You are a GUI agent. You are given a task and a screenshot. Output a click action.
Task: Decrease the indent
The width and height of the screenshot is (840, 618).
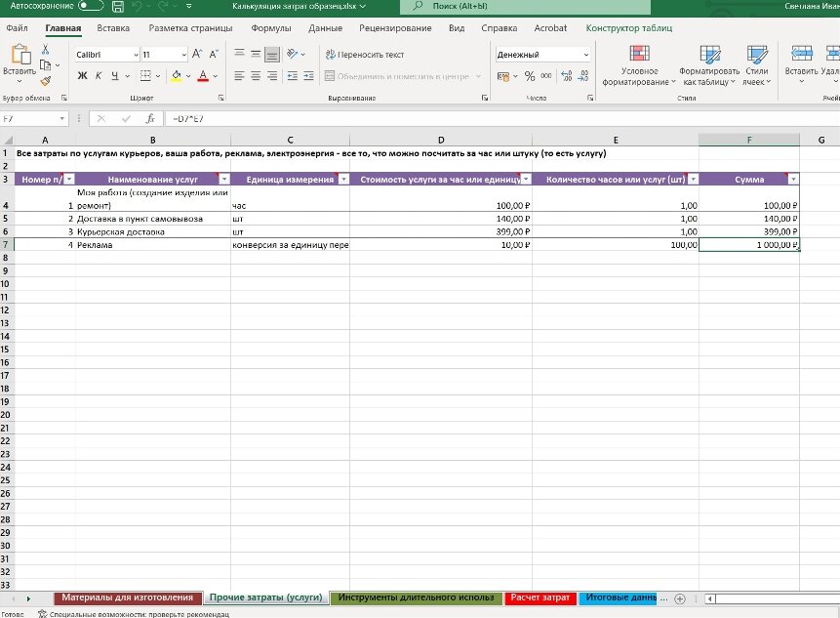click(293, 75)
